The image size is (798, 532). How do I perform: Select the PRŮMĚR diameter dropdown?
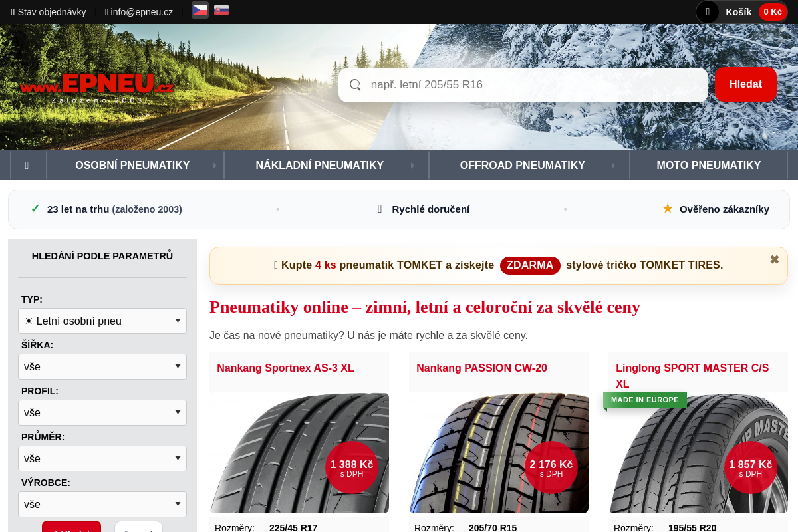coord(102,458)
